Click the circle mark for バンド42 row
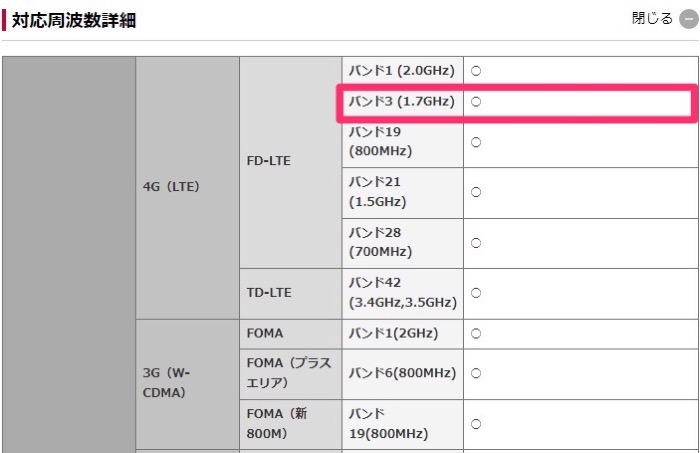Screen dimensions: 700x453 476,292
